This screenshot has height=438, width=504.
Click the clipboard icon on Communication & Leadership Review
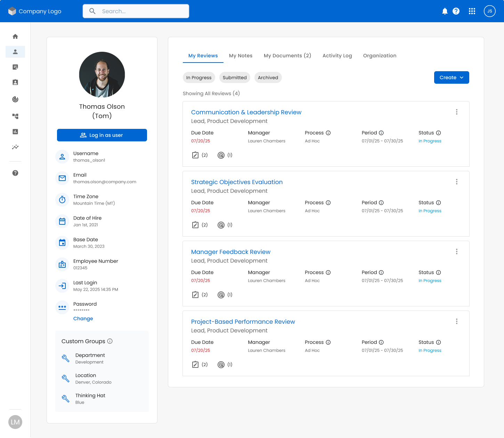195,155
